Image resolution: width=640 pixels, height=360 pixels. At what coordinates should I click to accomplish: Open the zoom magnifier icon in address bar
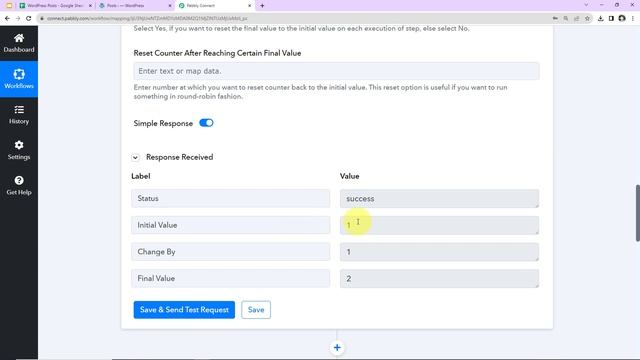[566, 18]
